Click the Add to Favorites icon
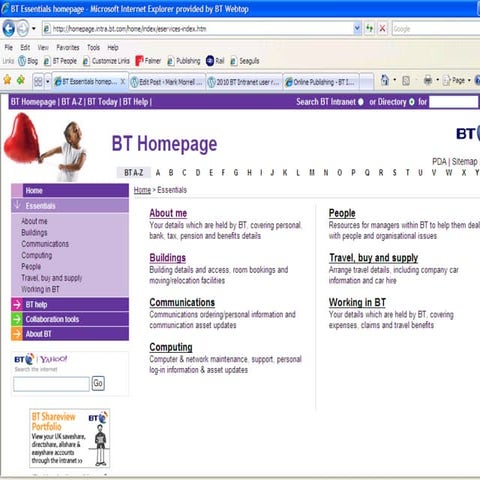 (x=21, y=80)
